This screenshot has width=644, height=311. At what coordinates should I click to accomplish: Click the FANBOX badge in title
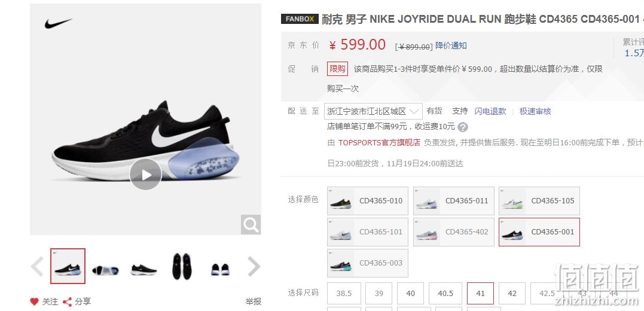pos(300,19)
